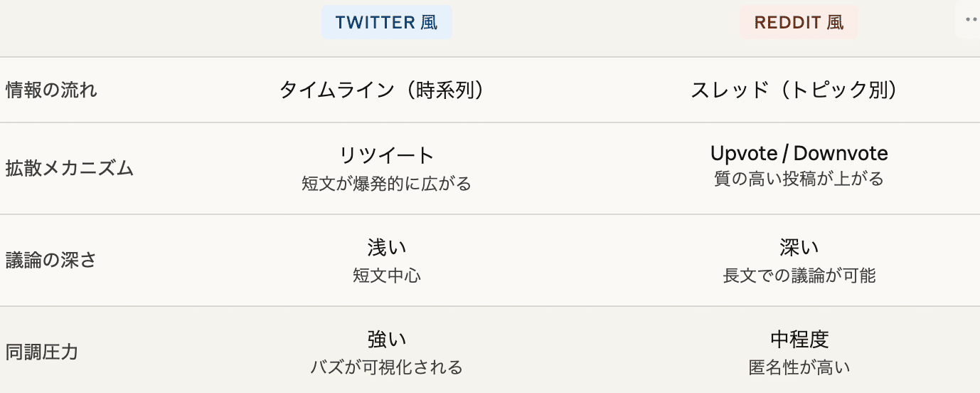
Task: Click the スレッド（トピック別） cell
Action: (799, 90)
